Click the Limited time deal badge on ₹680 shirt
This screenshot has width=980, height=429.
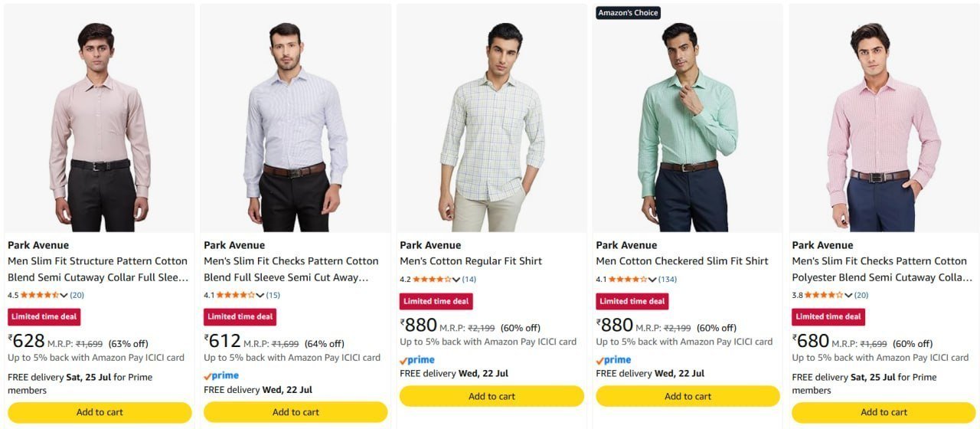click(x=828, y=316)
